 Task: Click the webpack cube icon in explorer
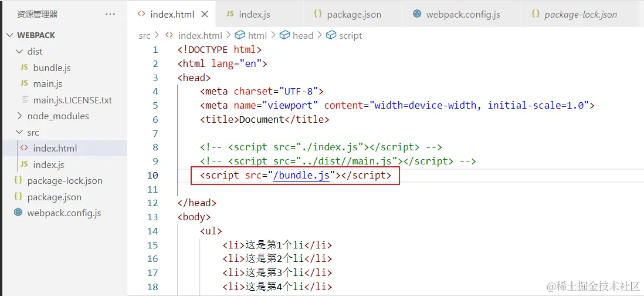click(18, 213)
